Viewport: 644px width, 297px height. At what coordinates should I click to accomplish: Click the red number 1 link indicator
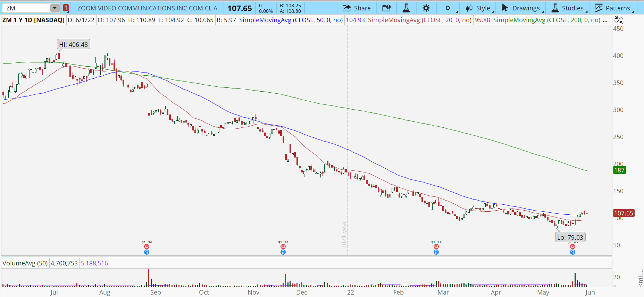pyautogui.click(x=66, y=8)
